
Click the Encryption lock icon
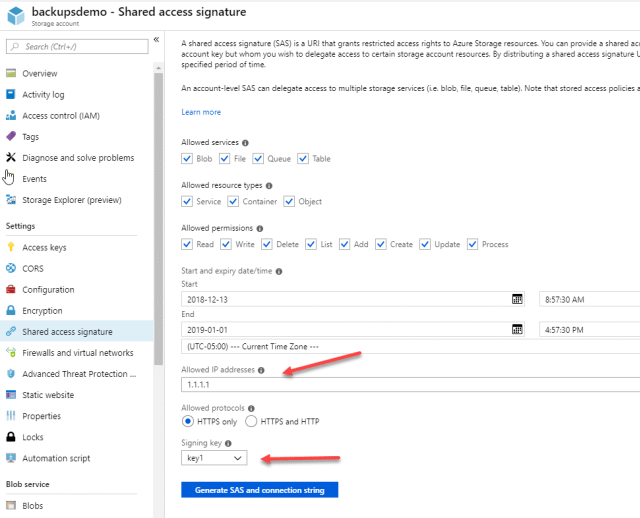point(12,311)
